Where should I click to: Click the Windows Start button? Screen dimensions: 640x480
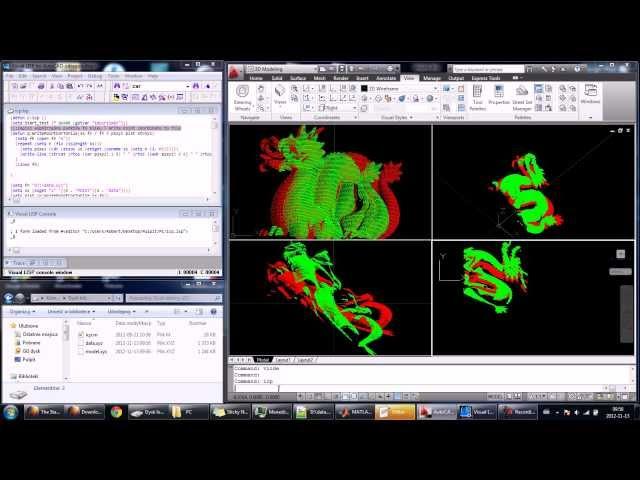(11, 412)
